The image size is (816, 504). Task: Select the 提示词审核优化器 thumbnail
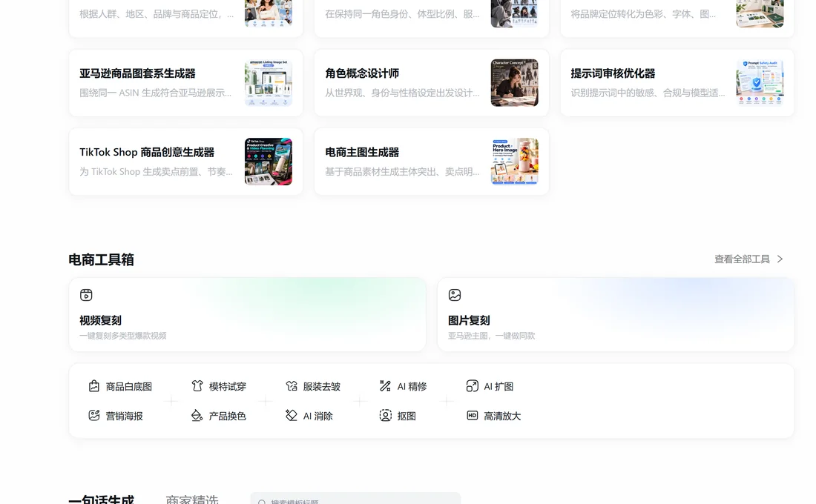coord(760,83)
